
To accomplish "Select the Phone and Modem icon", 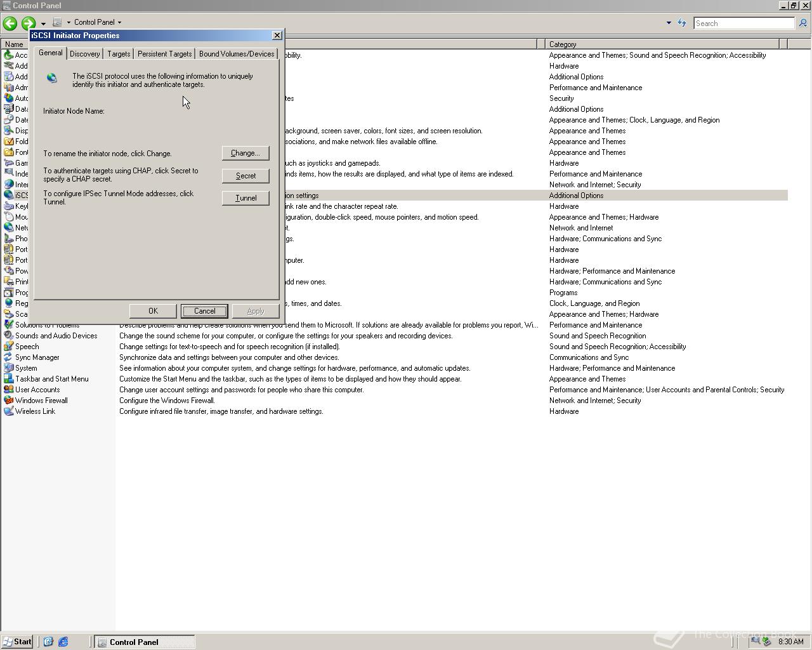I will [8, 239].
